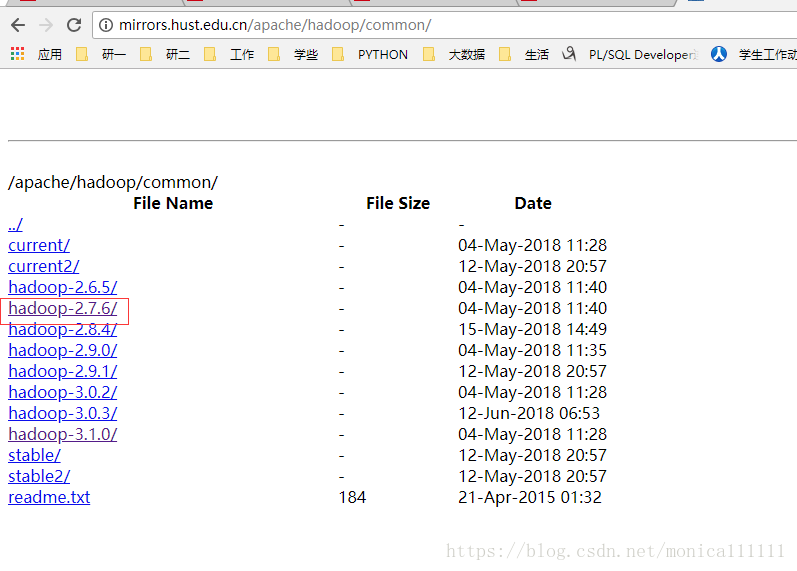The width and height of the screenshot is (797, 571).
Task: Open the parent directory ../ link
Action: 15,224
